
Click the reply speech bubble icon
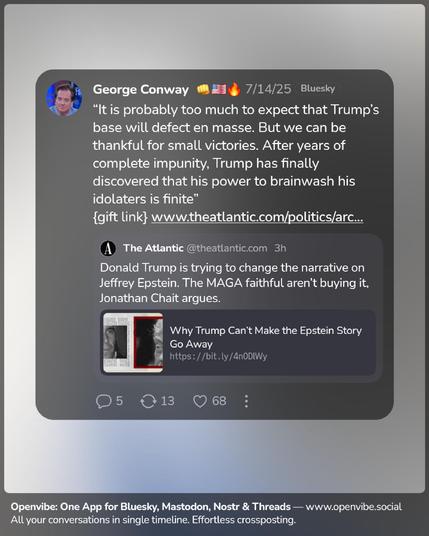103,401
